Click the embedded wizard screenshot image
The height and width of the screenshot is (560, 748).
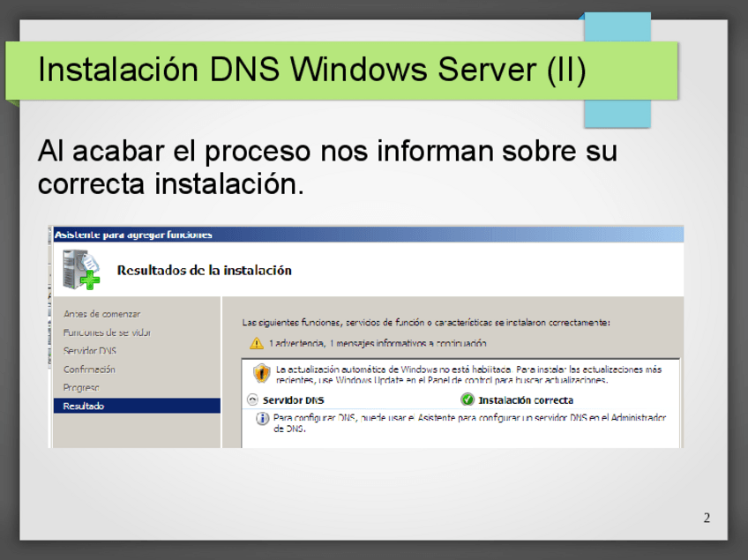[x=366, y=337]
